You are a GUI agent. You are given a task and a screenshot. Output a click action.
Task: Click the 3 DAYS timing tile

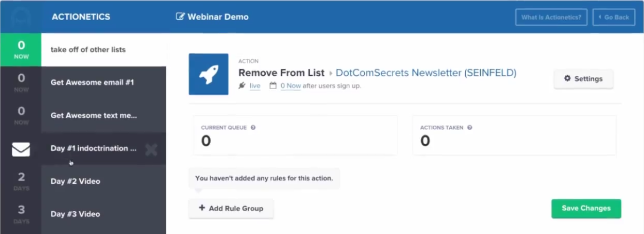click(21, 214)
